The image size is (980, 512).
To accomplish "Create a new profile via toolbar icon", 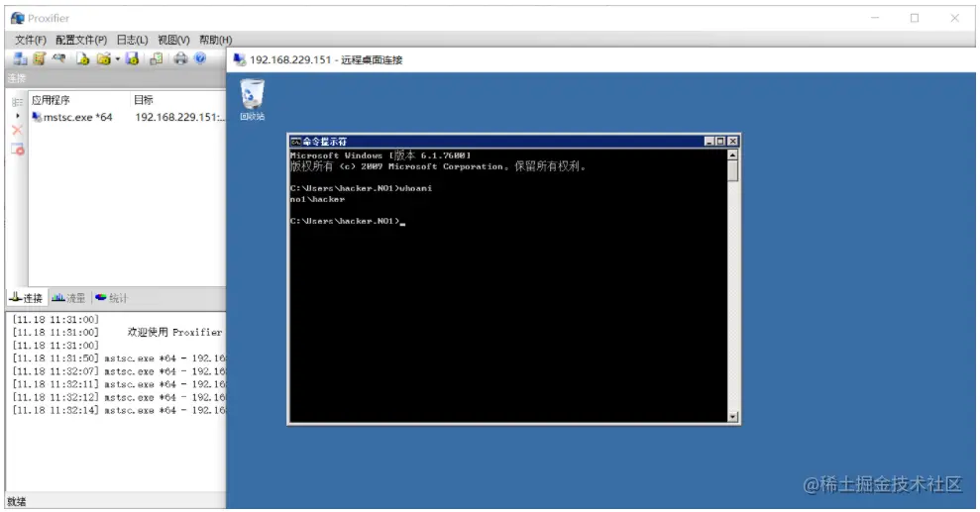I will pos(83,58).
